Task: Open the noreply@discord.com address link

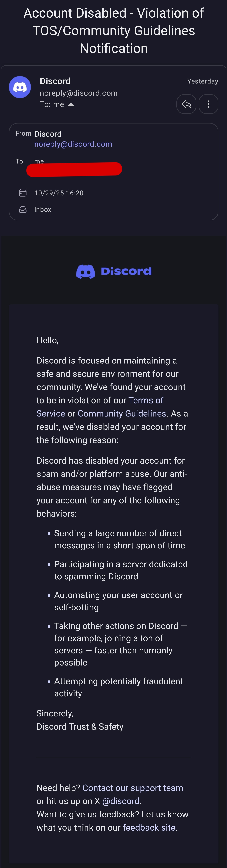Action: pos(73,144)
